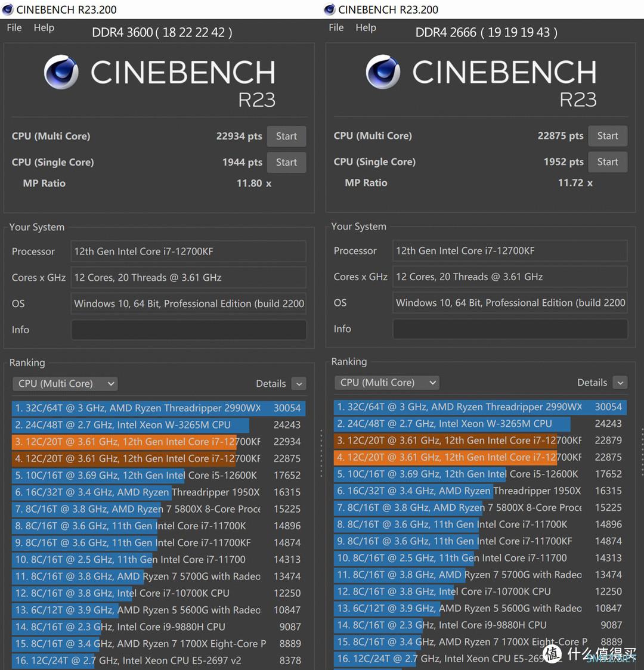Screen dimensions: 644x670
Task: Click Cores x GHz field in right window
Action: [510, 277]
